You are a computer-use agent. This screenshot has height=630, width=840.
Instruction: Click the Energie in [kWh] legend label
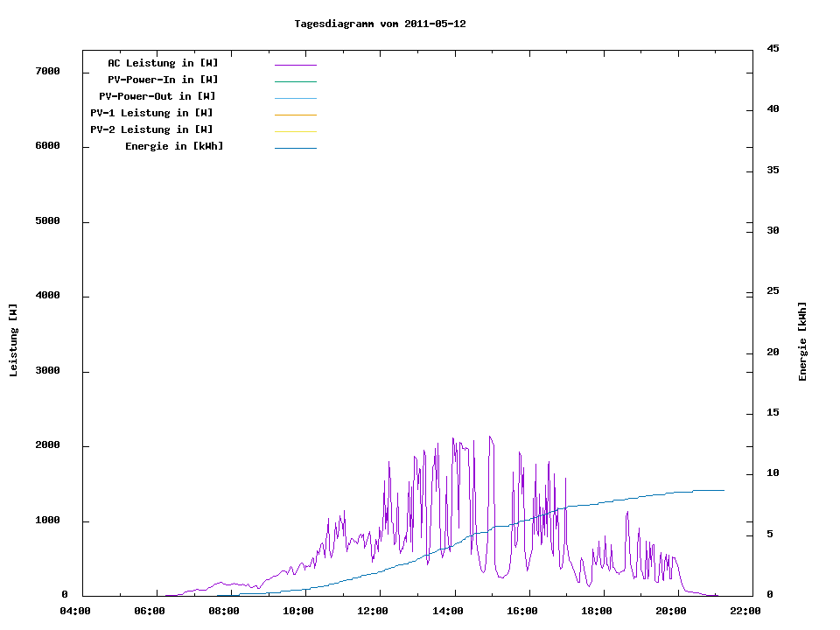click(x=174, y=146)
